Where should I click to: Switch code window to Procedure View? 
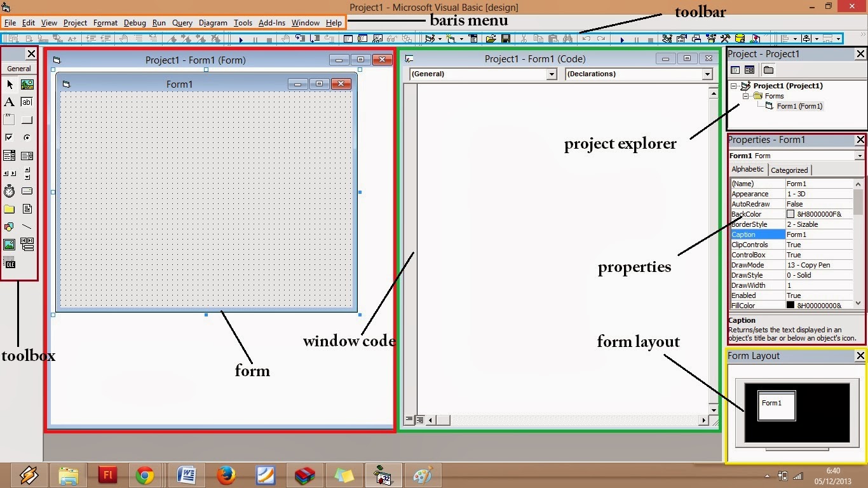tap(410, 420)
